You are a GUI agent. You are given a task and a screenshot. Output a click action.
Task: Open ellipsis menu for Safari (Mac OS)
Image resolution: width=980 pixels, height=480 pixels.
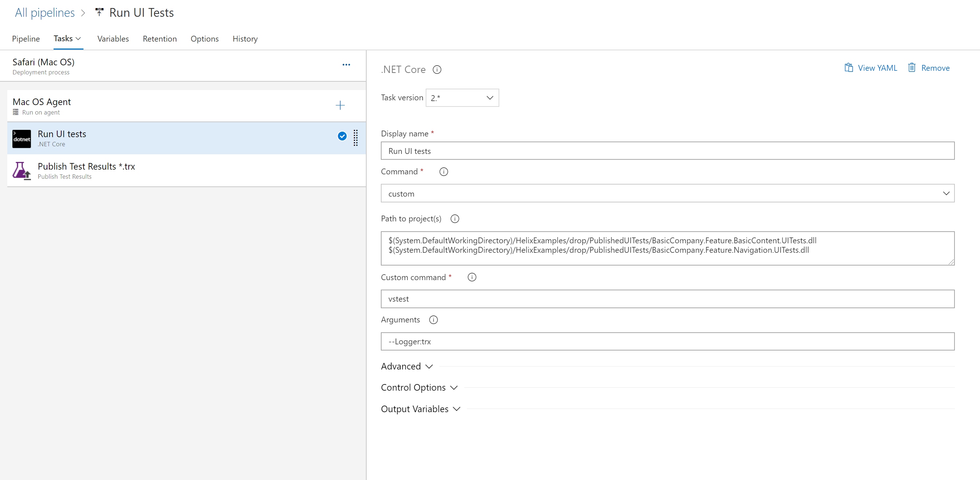(346, 65)
